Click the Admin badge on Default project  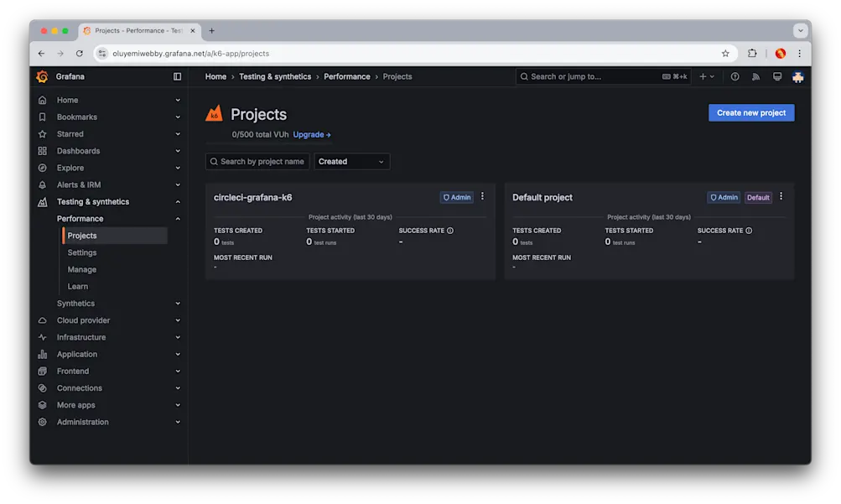click(722, 197)
